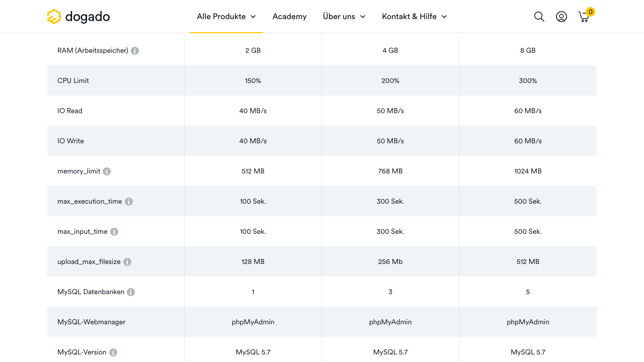Click the dogado logo
The image size is (644, 362).
pos(78,17)
